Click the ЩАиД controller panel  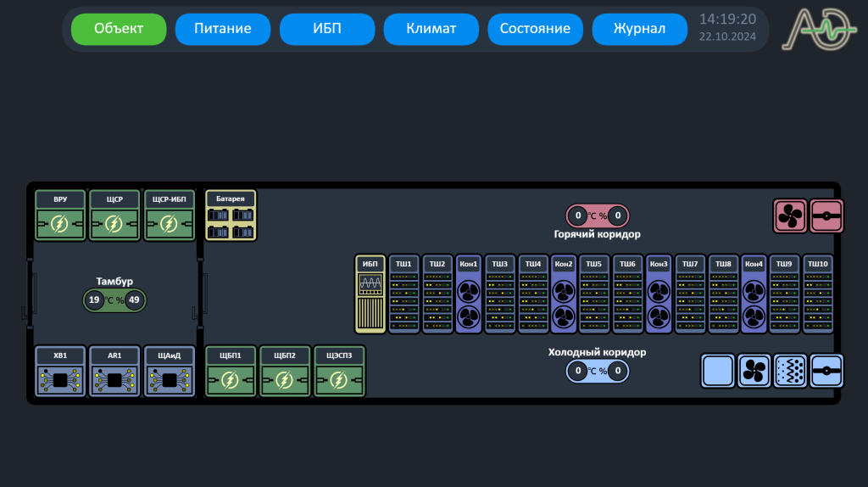pyautogui.click(x=169, y=372)
